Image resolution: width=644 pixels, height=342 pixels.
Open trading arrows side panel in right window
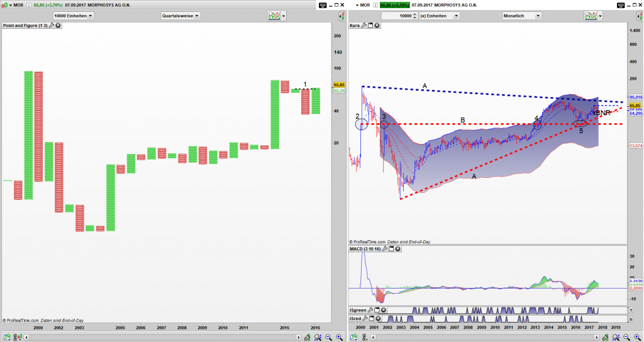[641, 16]
